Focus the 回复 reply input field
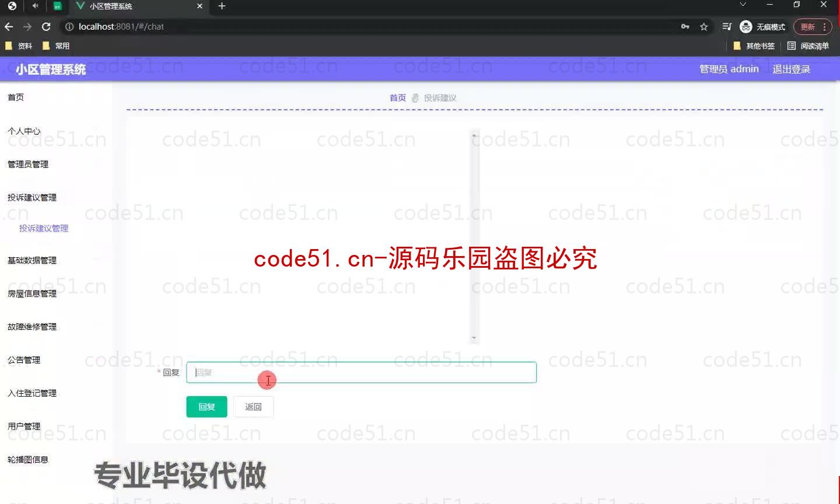The height and width of the screenshot is (504, 840). (361, 373)
